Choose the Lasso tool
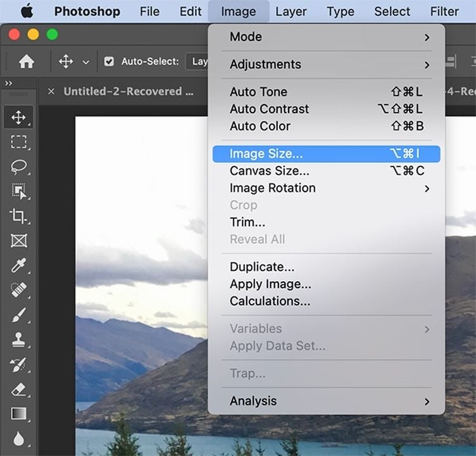 18,167
